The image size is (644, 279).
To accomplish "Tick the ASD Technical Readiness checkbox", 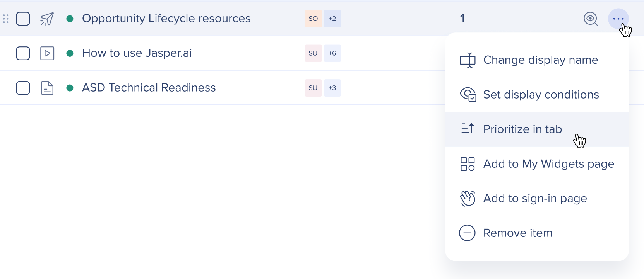I will [23, 88].
